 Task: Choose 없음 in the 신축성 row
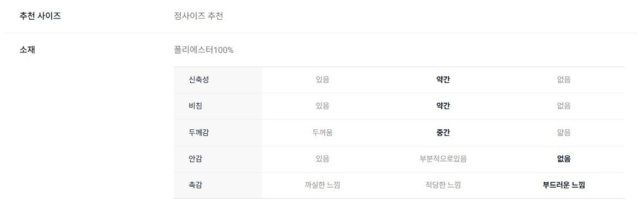pos(563,80)
